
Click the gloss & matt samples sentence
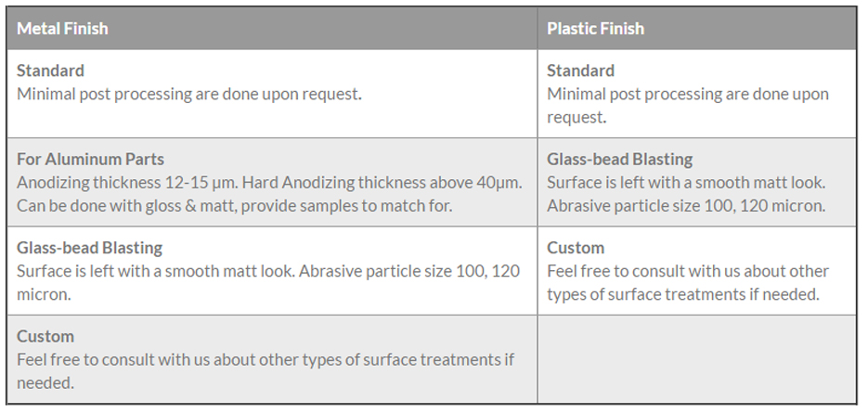(234, 206)
